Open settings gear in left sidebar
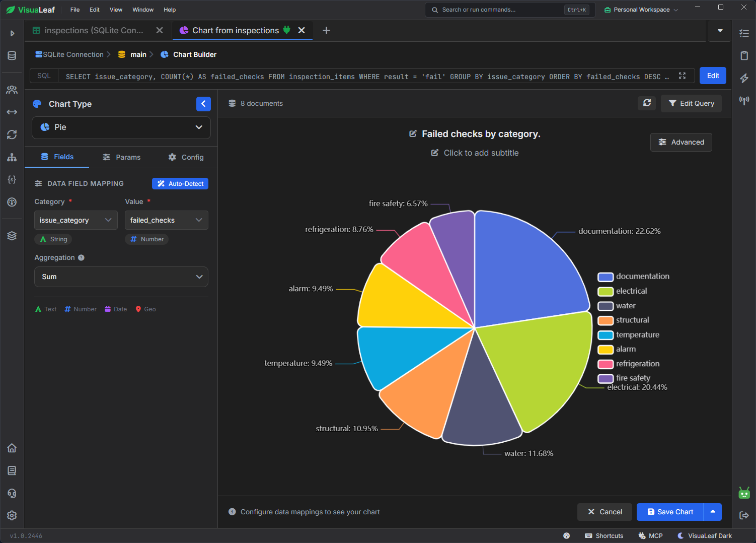Image resolution: width=756 pixels, height=543 pixels. [12, 515]
